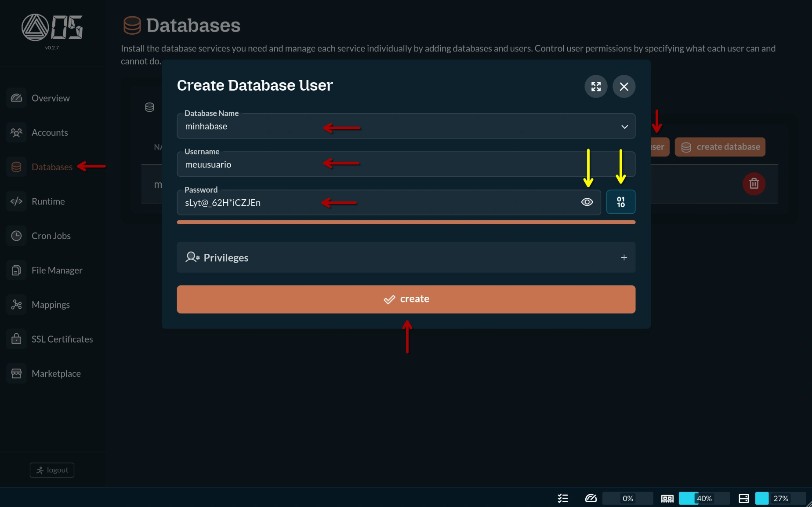Click the create button to add the user
812x507 pixels.
pyautogui.click(x=406, y=299)
